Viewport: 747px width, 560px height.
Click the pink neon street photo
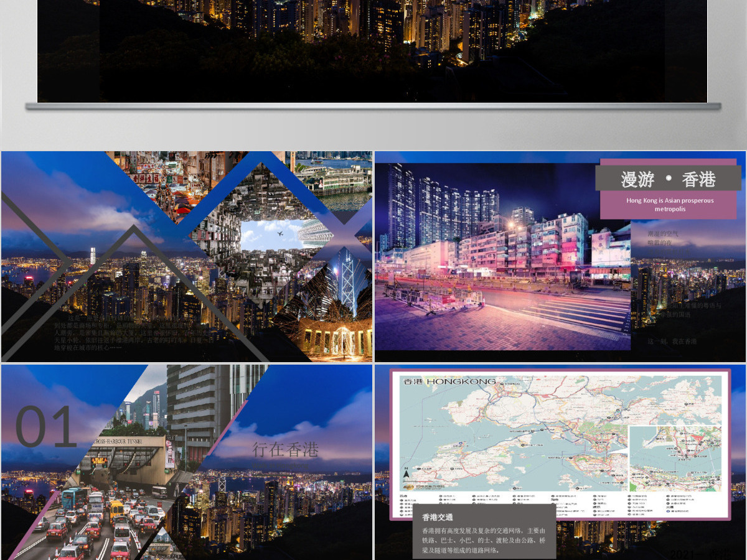click(x=503, y=256)
